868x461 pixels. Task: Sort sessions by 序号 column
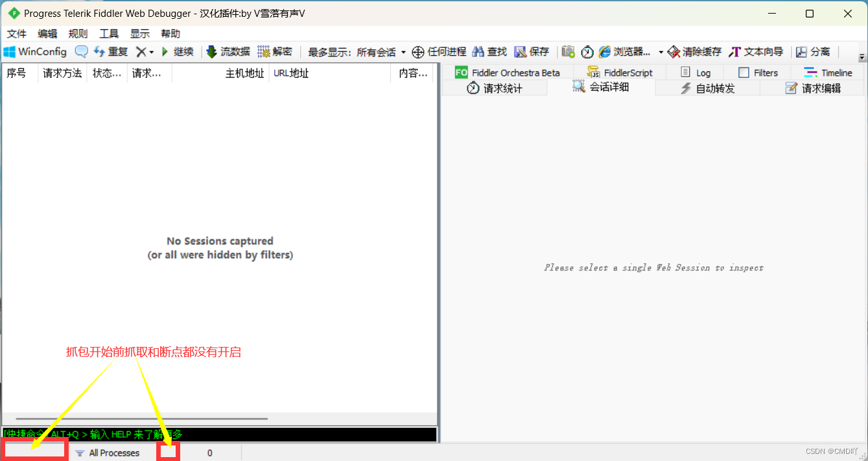click(20, 73)
